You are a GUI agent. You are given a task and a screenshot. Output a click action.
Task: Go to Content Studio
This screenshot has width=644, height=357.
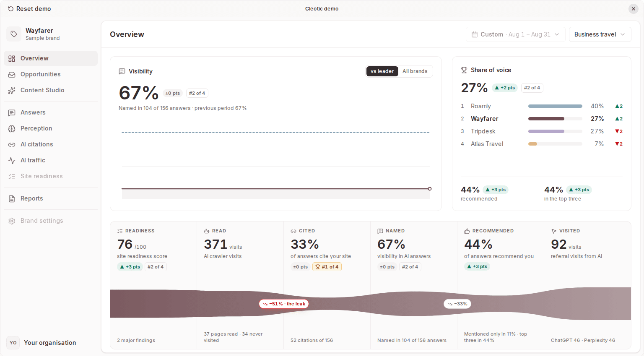point(51,90)
